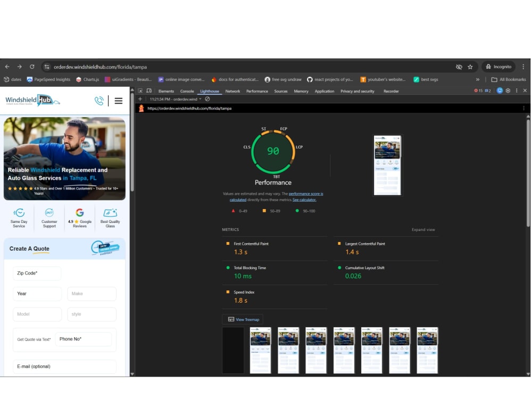This screenshot has width=532, height=399.
Task: Open the best svgs bookmark
Action: [x=426, y=79]
